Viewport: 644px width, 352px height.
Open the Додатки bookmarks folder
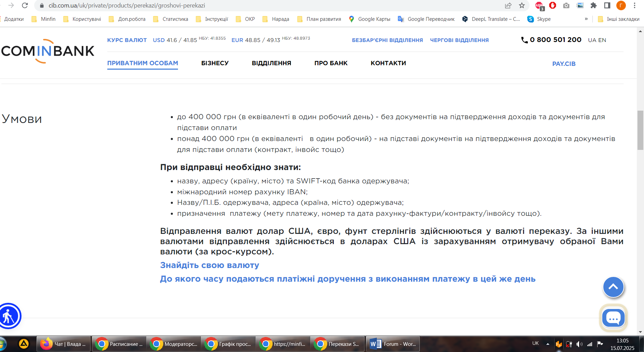pos(13,19)
